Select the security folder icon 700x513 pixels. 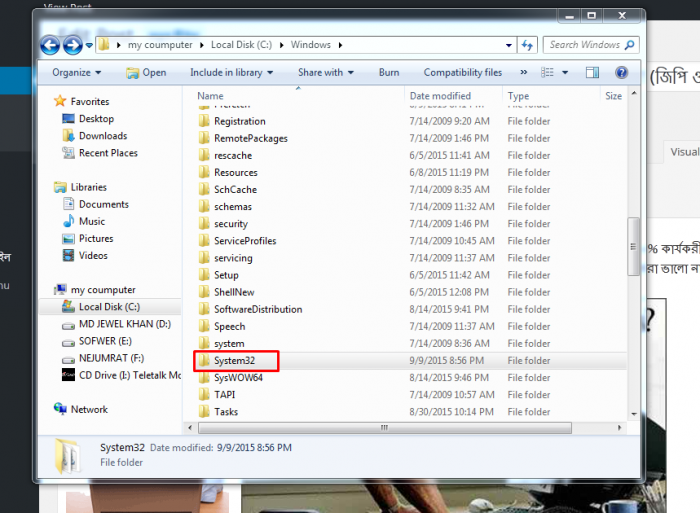point(204,224)
